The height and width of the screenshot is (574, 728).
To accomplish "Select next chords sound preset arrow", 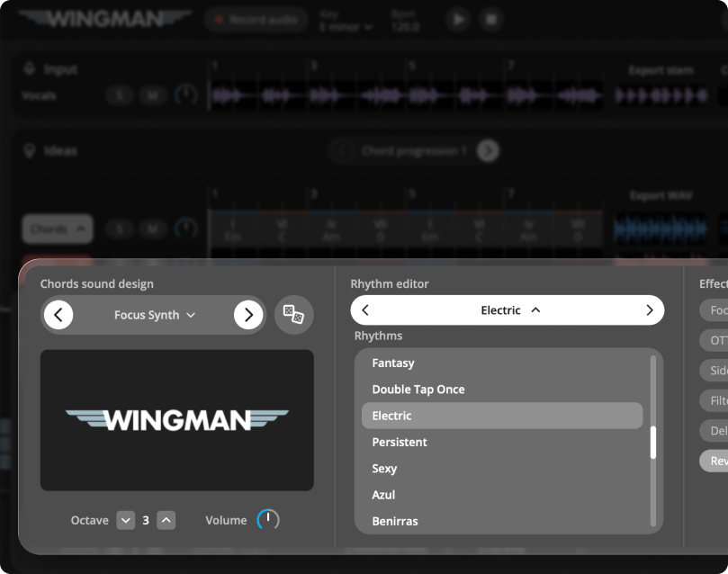I will (248, 315).
